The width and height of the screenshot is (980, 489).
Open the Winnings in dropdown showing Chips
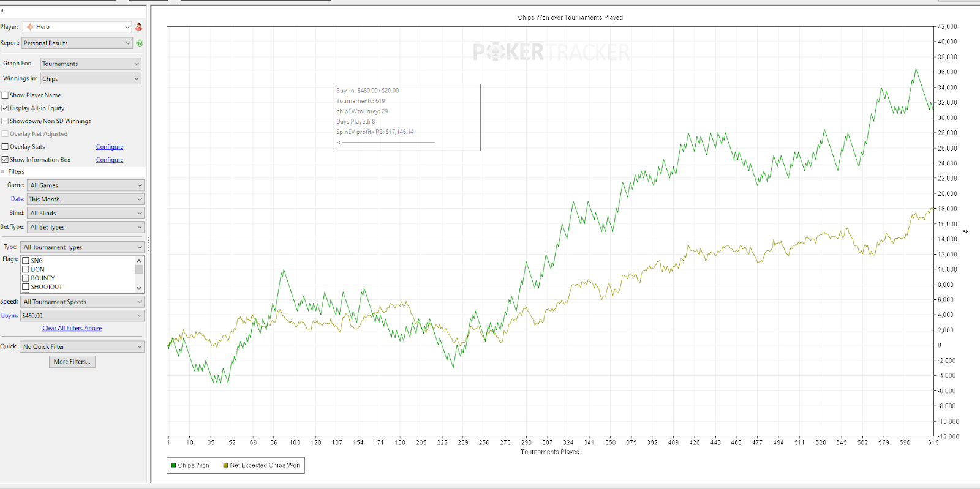(x=91, y=79)
